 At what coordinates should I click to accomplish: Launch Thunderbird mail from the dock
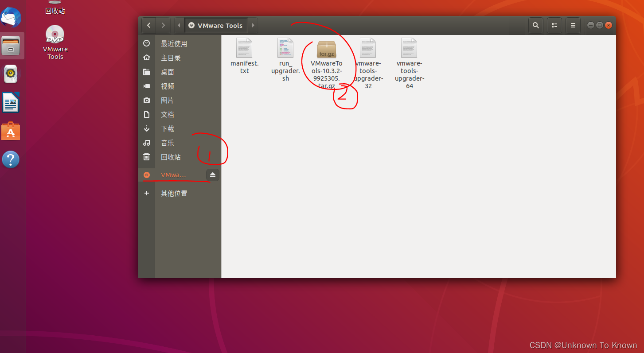click(11, 17)
